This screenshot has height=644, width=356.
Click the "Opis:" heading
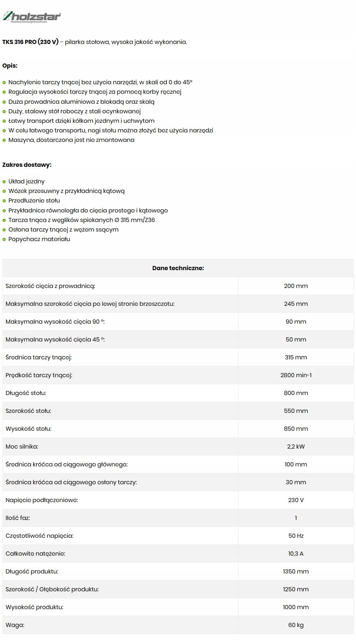pyautogui.click(x=10, y=66)
